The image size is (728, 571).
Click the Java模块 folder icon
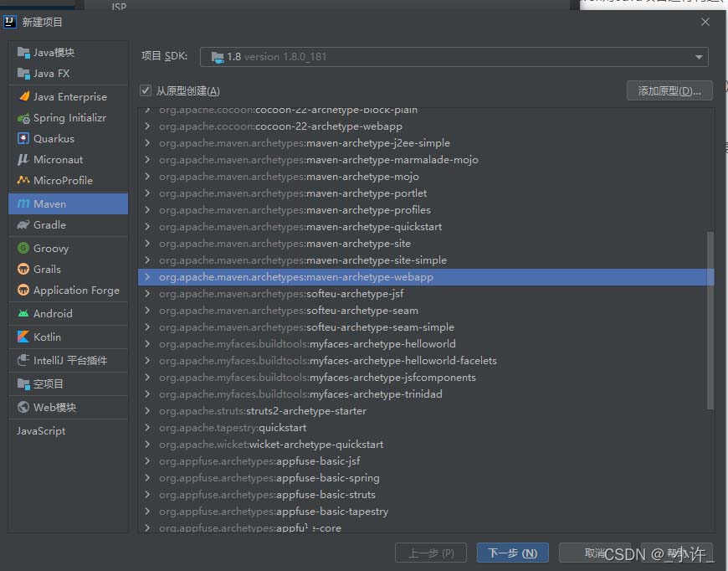point(23,53)
